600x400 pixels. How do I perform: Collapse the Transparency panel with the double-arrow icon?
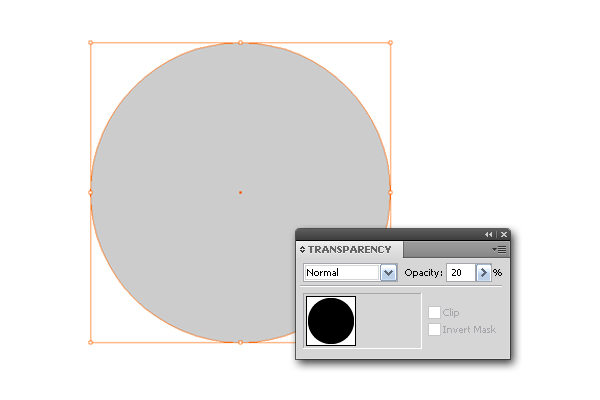tap(488, 234)
